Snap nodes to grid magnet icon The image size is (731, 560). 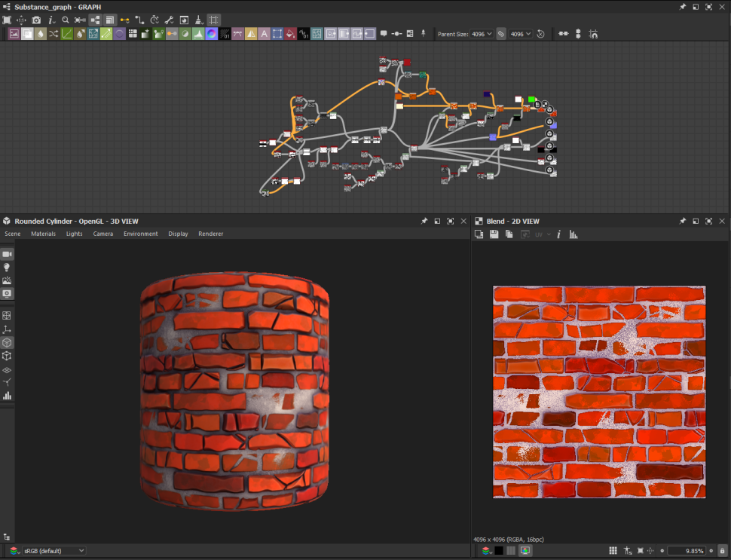click(593, 34)
